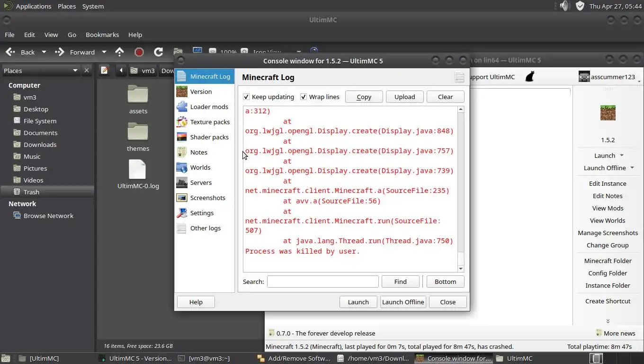Screen dimensions: 644x364
Task: Go up to the parent folder
Action: [x=119, y=52]
